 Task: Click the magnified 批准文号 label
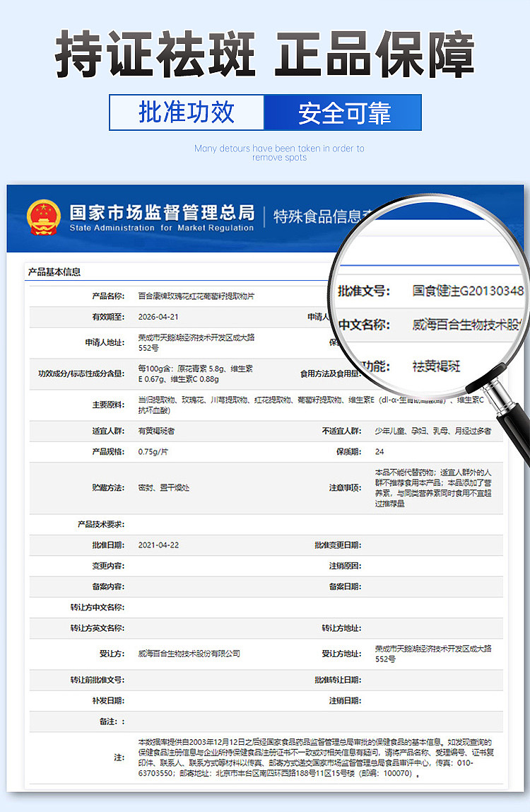tap(364, 291)
